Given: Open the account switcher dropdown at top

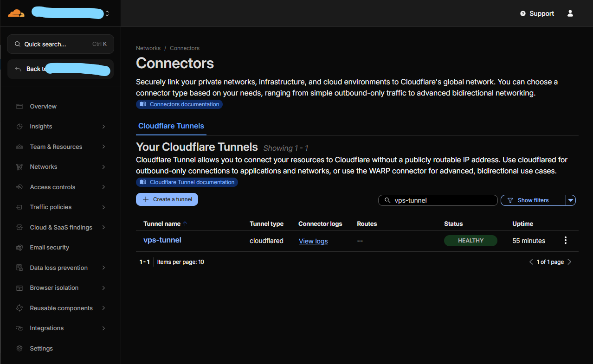Looking at the screenshot, I should pyautogui.click(x=107, y=13).
